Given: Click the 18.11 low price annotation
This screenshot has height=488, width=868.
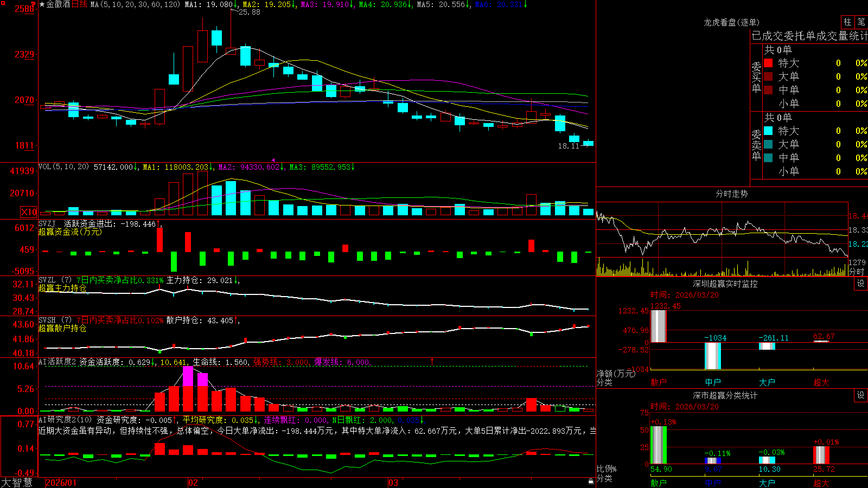Looking at the screenshot, I should [569, 146].
